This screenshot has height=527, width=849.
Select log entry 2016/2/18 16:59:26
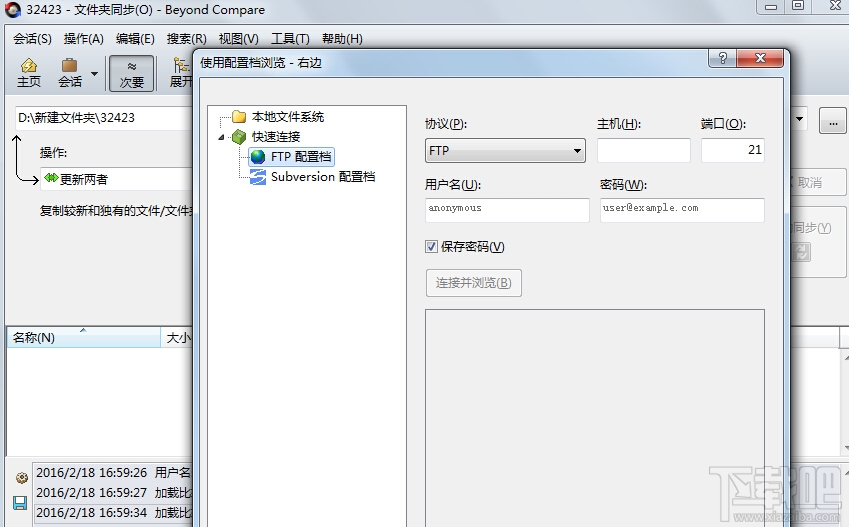113,473
